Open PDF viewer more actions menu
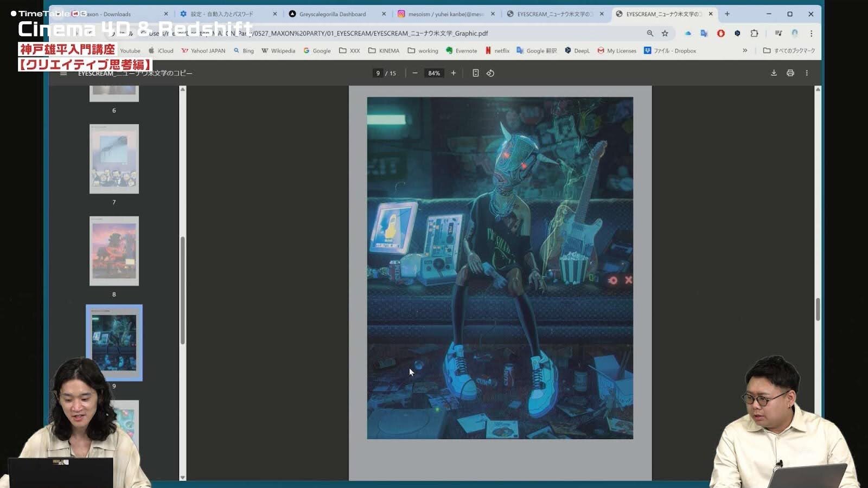868x488 pixels. (x=807, y=73)
